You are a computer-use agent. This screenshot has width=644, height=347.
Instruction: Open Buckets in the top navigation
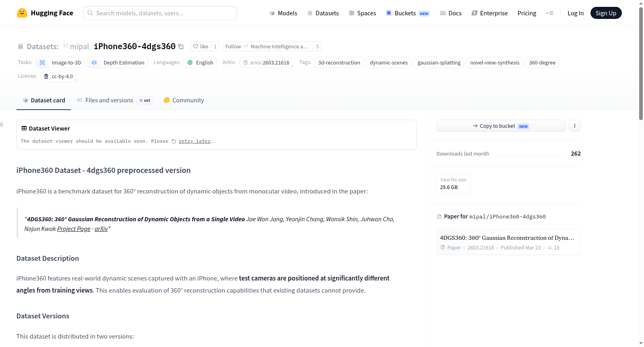pyautogui.click(x=408, y=13)
